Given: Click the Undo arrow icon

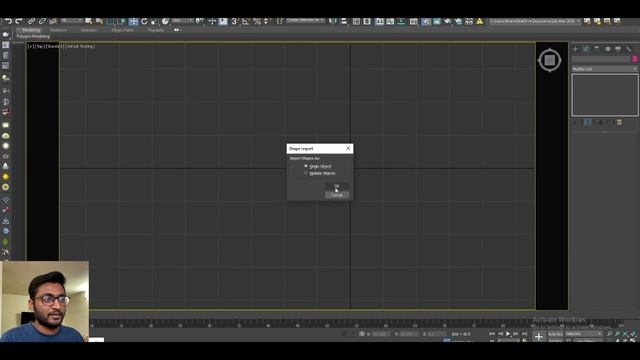Looking at the screenshot, I should pyautogui.click(x=8, y=21).
